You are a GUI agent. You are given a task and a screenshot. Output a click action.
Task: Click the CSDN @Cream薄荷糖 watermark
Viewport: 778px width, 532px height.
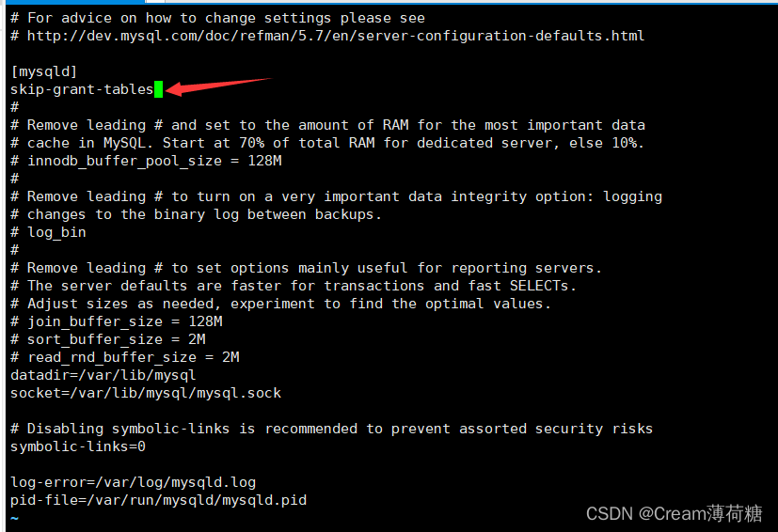[674, 513]
